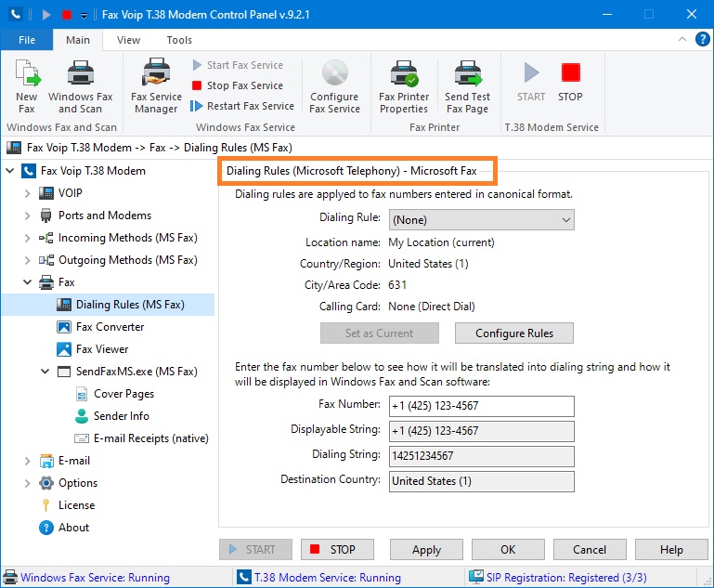Click the Set as Current button

tap(380, 333)
